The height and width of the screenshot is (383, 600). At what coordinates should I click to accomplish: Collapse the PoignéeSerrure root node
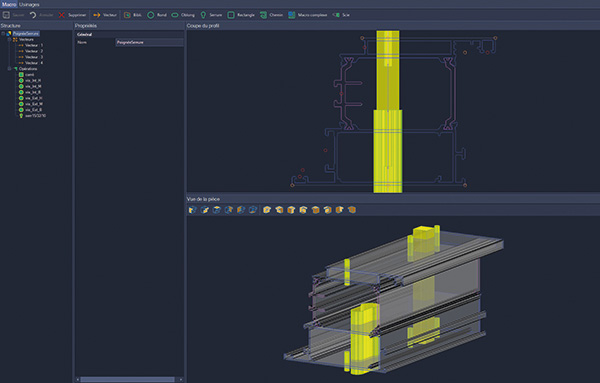tap(3, 34)
